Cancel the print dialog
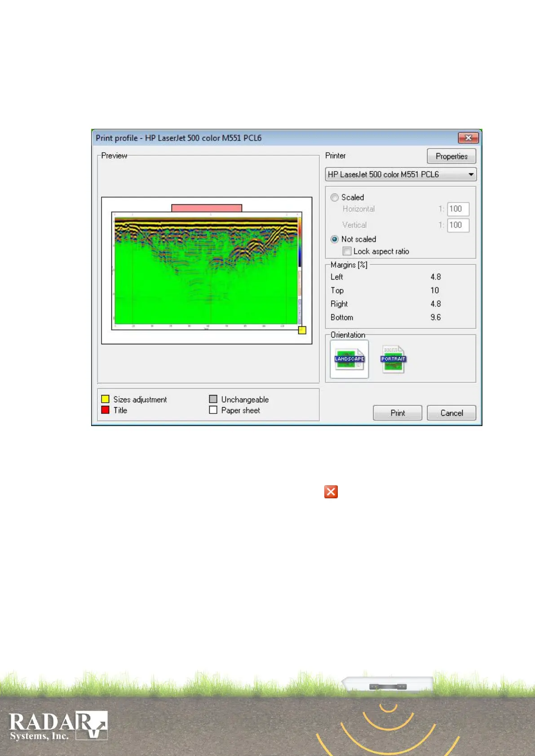The height and width of the screenshot is (756, 535). (x=451, y=413)
